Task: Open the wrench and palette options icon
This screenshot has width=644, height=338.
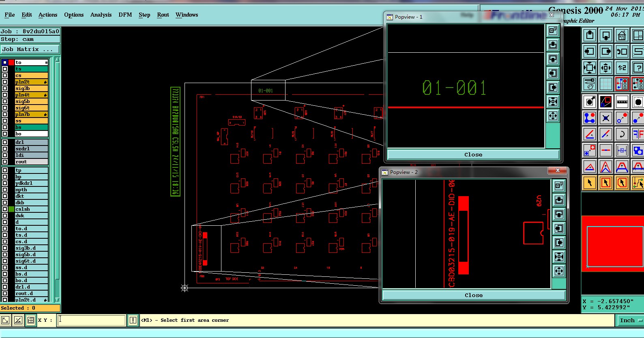Action: point(590,83)
